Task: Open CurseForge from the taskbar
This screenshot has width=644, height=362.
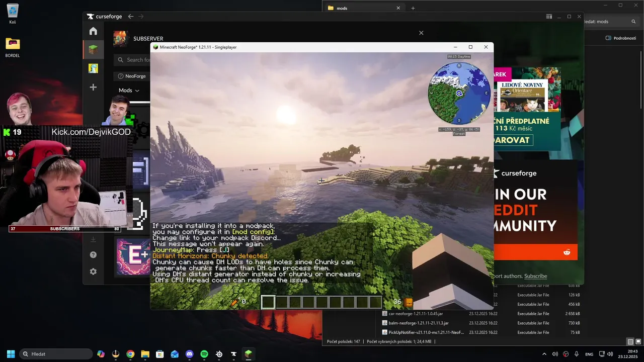Action: coord(233,354)
